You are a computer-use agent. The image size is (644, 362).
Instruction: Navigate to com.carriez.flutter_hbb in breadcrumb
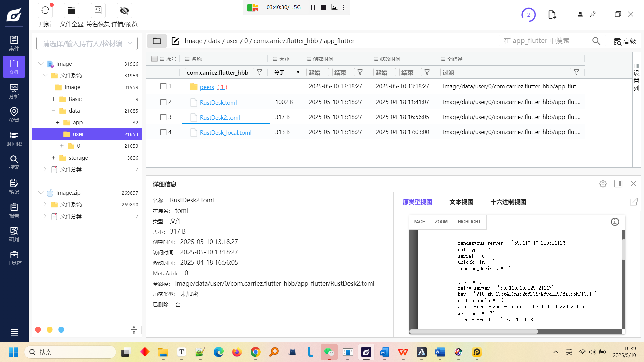click(285, 41)
